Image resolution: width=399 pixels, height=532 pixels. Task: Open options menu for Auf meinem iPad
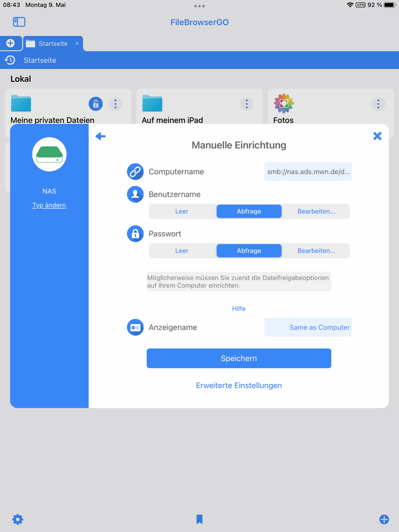click(x=247, y=104)
